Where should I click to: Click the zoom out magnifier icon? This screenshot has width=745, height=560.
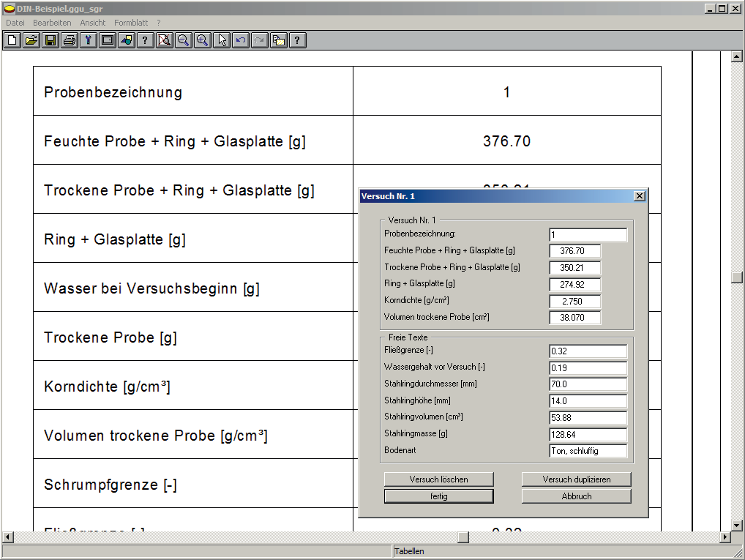tap(184, 40)
